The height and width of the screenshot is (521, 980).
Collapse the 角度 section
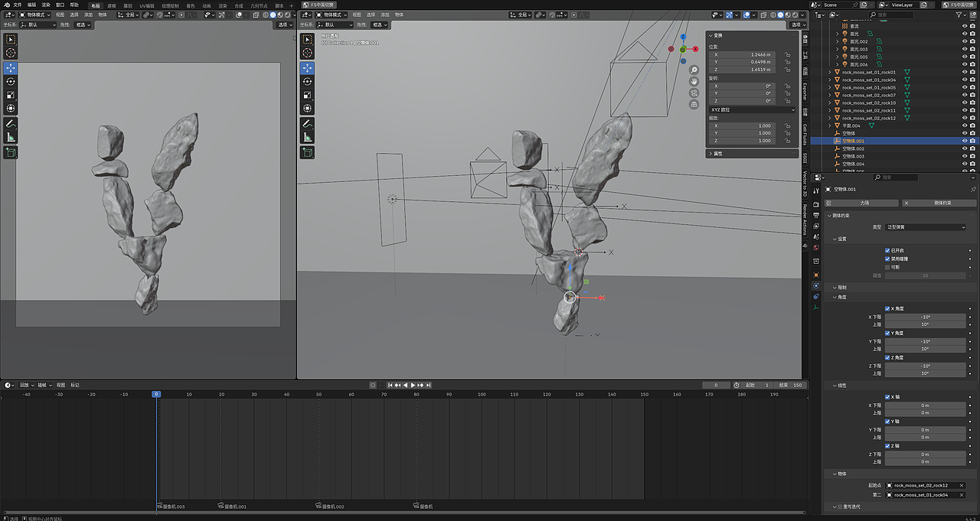pyautogui.click(x=835, y=297)
